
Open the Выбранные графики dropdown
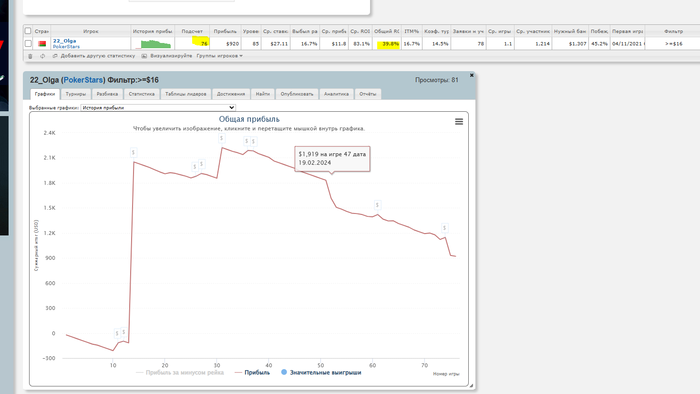click(158, 108)
